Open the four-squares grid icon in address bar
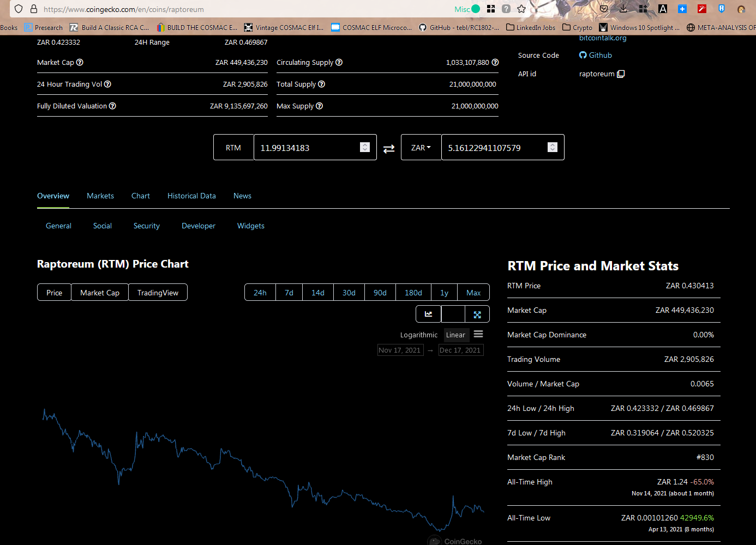The image size is (756, 545). point(491,9)
